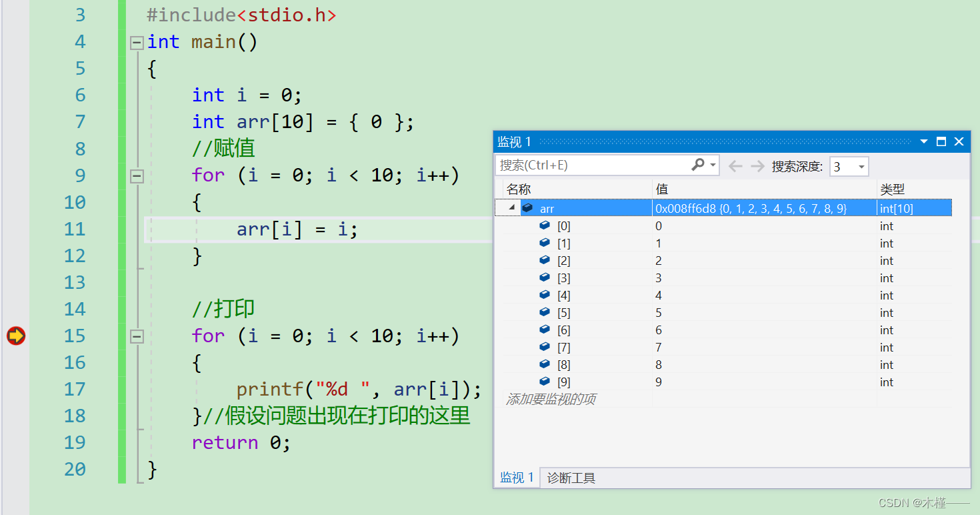980x515 pixels.
Task: Click the cube icon next to [9]
Action: coord(545,382)
